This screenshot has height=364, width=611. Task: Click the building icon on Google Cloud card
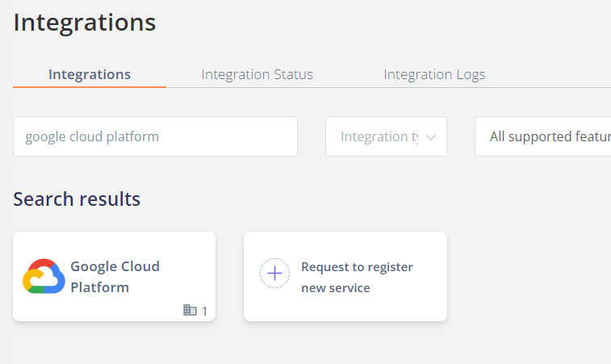click(x=190, y=310)
